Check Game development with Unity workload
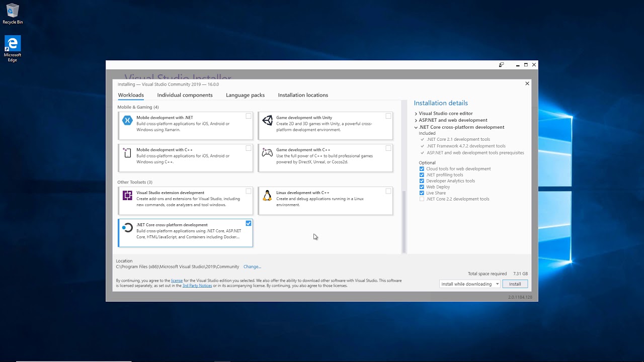This screenshot has width=644, height=362. [x=388, y=116]
